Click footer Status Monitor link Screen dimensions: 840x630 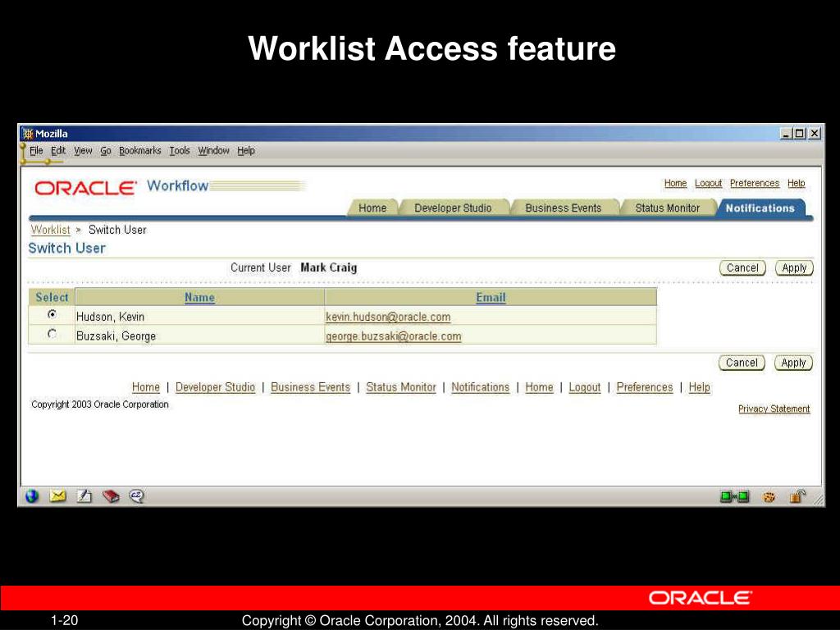tap(400, 387)
